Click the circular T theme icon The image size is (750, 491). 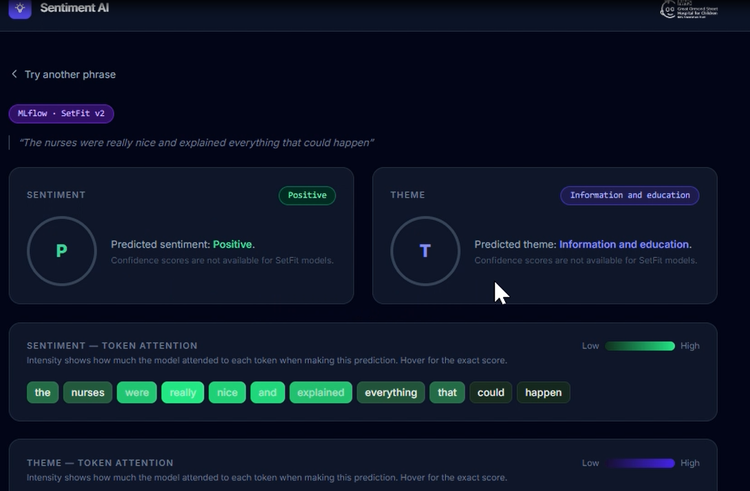[x=425, y=251]
